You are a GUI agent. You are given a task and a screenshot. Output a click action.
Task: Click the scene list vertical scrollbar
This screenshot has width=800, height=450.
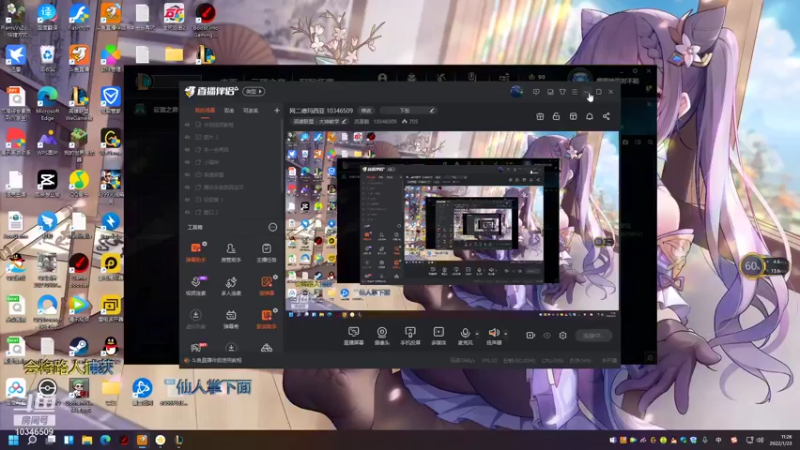[x=281, y=156]
